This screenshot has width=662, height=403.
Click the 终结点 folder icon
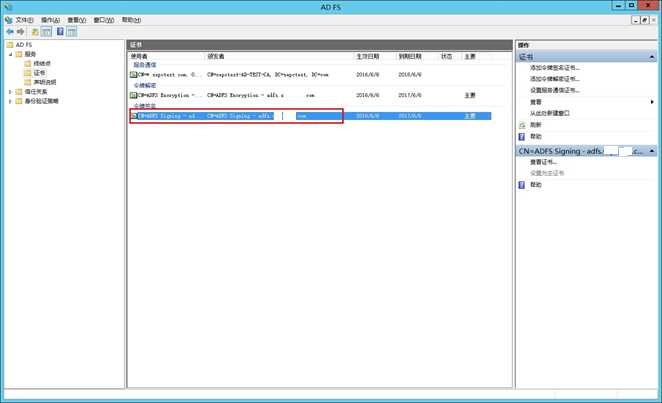click(28, 63)
